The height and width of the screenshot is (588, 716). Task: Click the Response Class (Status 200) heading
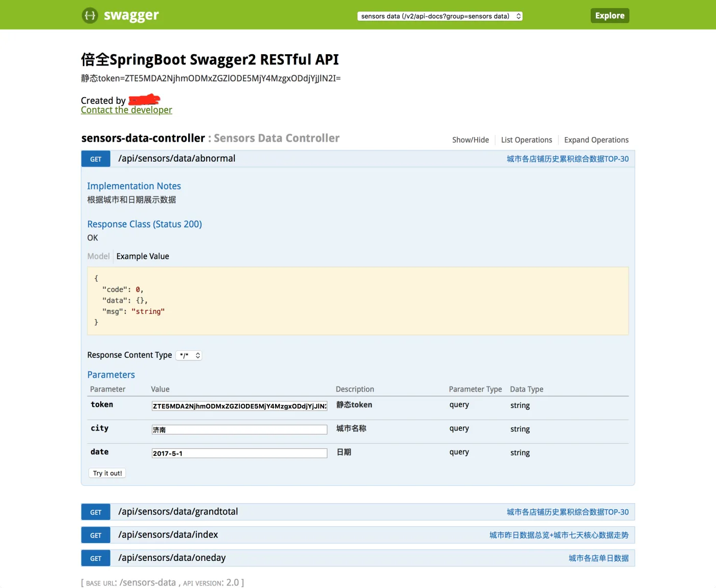coord(145,224)
